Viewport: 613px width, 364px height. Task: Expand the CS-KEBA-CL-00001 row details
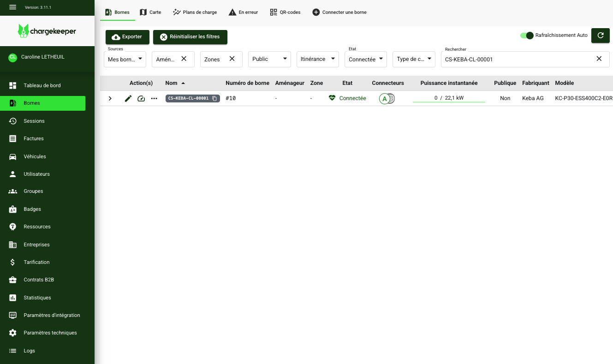click(x=110, y=98)
